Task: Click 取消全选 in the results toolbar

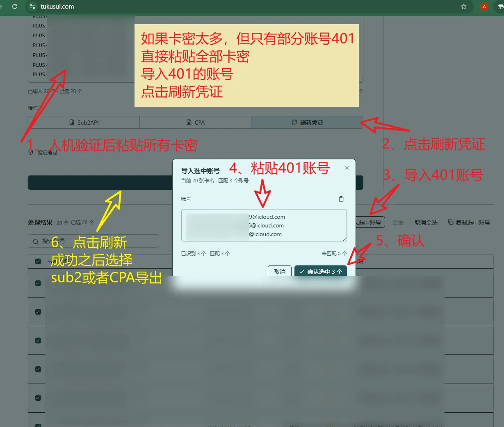Action: tap(426, 223)
